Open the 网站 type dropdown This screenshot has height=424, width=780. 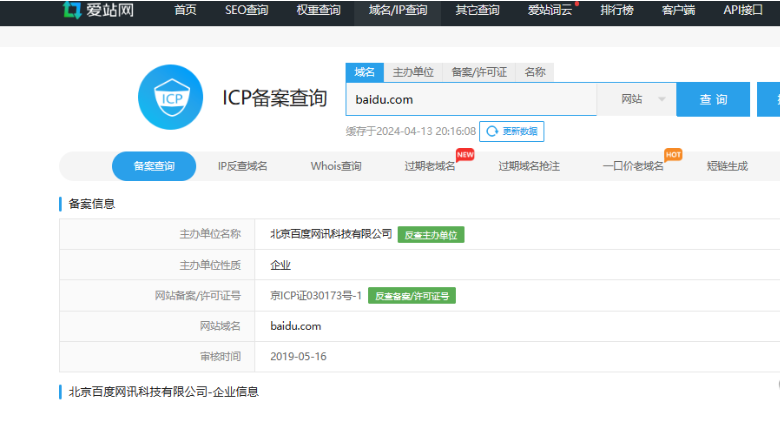[636, 100]
